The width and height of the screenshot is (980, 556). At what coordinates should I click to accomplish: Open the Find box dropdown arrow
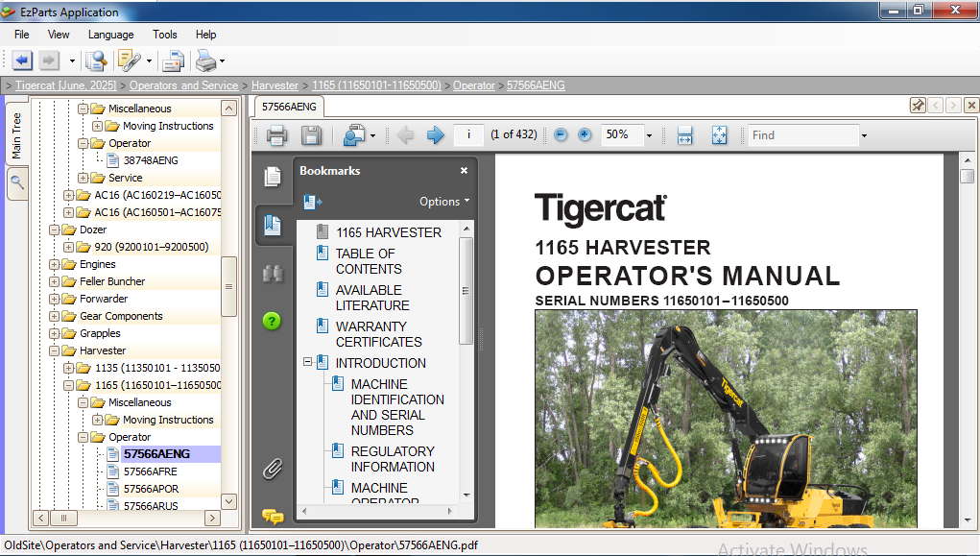pyautogui.click(x=865, y=135)
